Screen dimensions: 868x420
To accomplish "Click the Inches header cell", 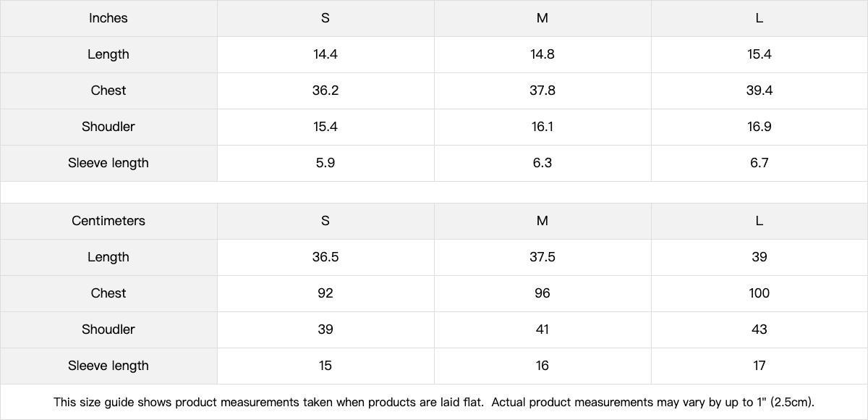I will pyautogui.click(x=109, y=18).
